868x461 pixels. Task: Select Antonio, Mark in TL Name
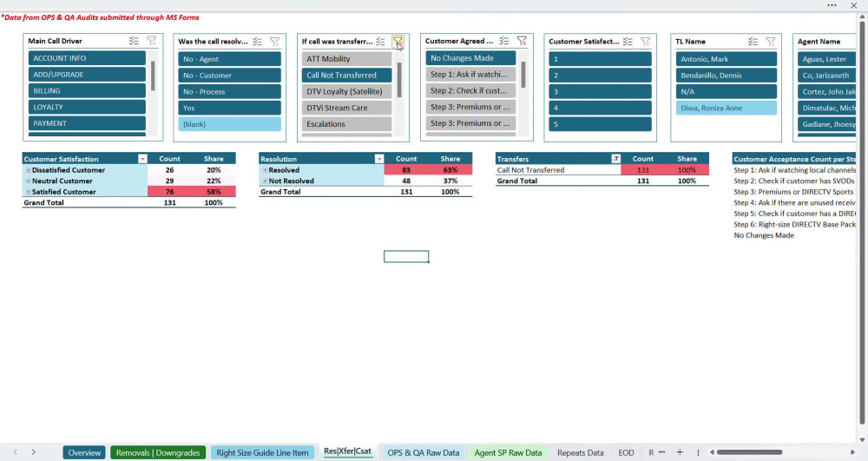click(x=727, y=59)
